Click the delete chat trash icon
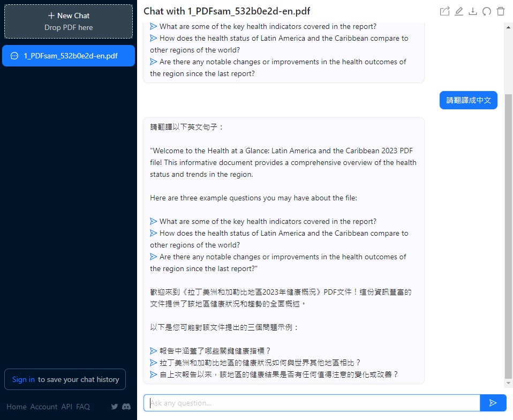The width and height of the screenshot is (513, 420). (501, 11)
